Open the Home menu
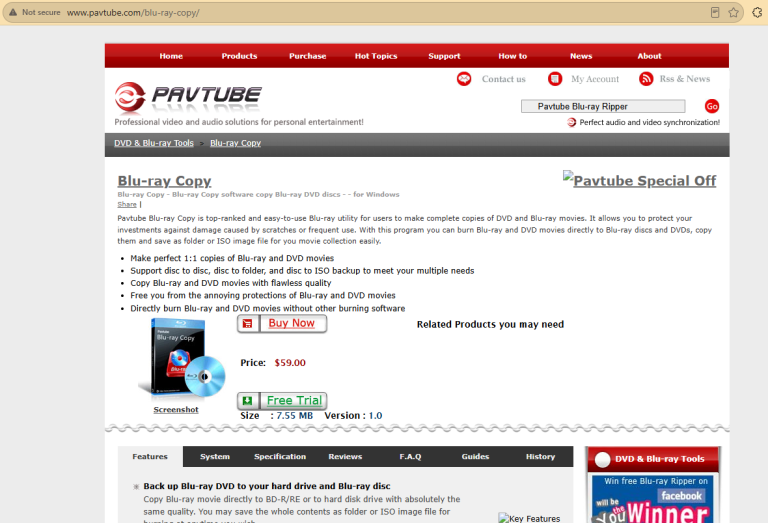This screenshot has width=768, height=523. pos(171,56)
